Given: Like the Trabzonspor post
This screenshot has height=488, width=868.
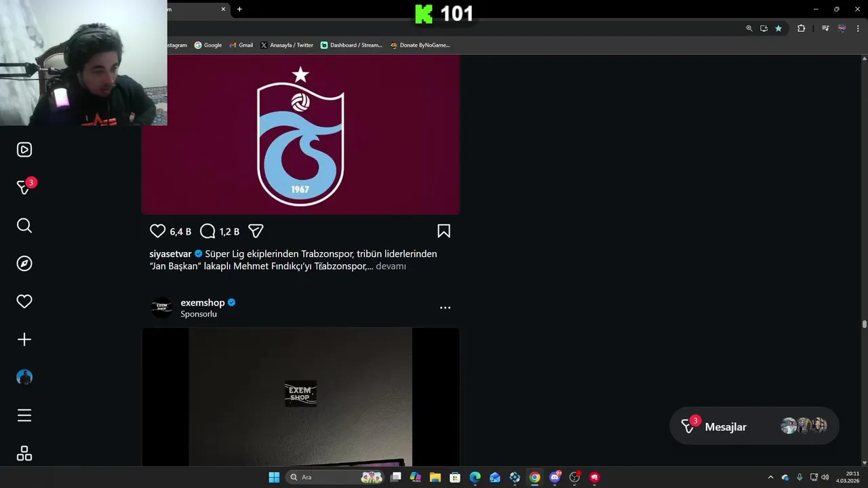Looking at the screenshot, I should pyautogui.click(x=157, y=231).
